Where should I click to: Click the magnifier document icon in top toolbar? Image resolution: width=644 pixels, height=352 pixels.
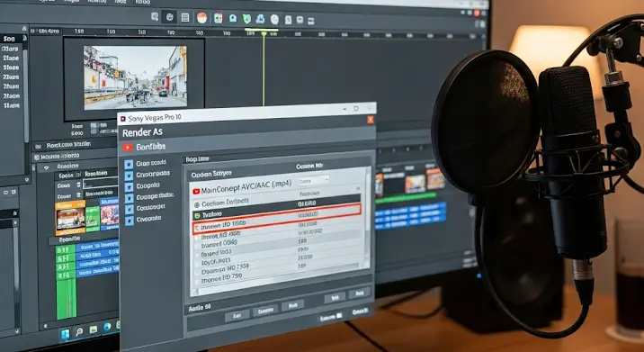coord(155,16)
